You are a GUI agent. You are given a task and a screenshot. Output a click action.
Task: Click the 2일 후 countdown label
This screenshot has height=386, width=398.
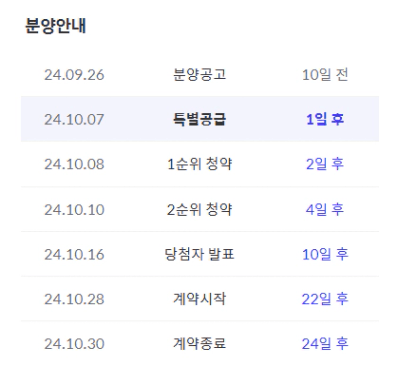(x=325, y=164)
